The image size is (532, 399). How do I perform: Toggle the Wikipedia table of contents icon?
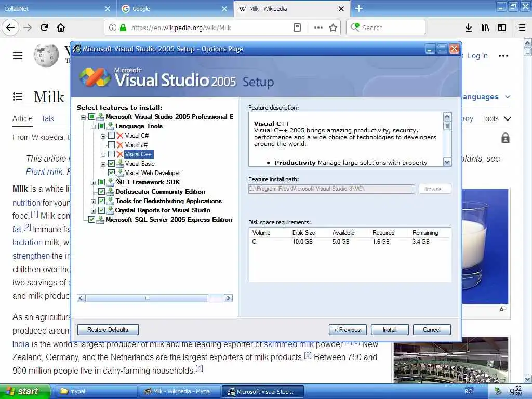[x=18, y=97]
